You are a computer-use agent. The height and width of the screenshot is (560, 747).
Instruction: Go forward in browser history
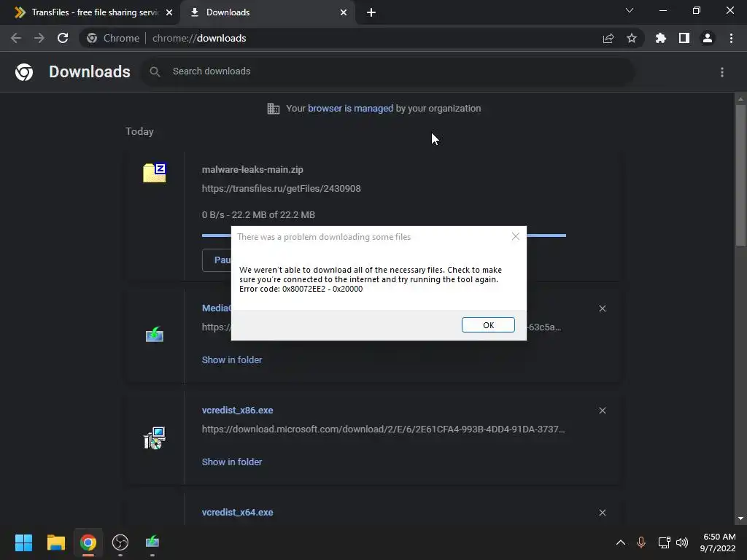click(x=39, y=38)
